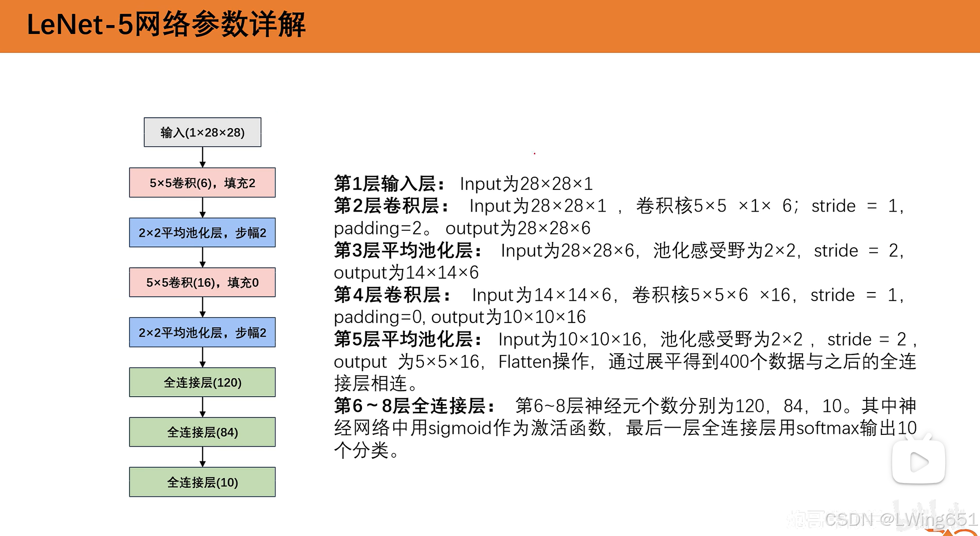Click the word Flatten in the description
The height and width of the screenshot is (536, 980).
tap(525, 362)
